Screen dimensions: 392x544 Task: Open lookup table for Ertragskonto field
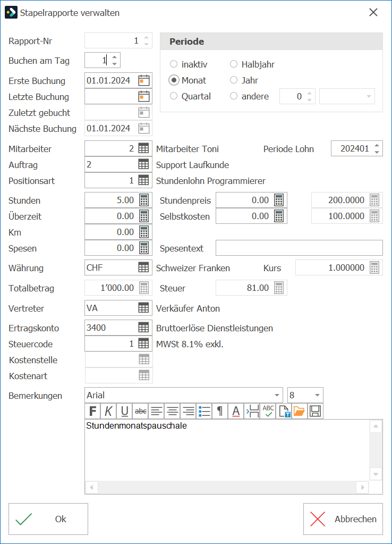[x=143, y=328]
